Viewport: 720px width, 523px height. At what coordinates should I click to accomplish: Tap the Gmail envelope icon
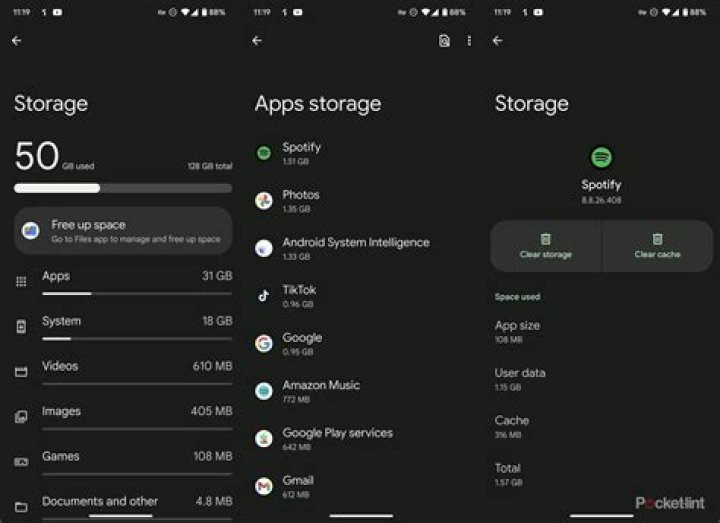264,486
